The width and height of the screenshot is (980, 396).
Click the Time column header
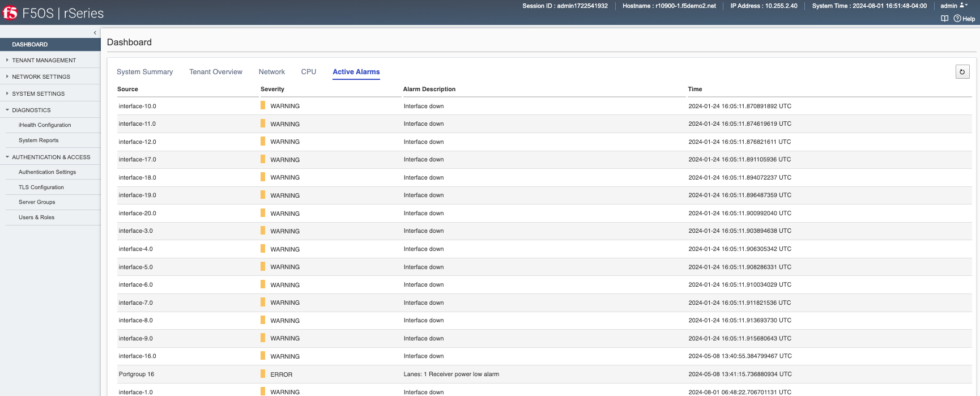click(695, 89)
